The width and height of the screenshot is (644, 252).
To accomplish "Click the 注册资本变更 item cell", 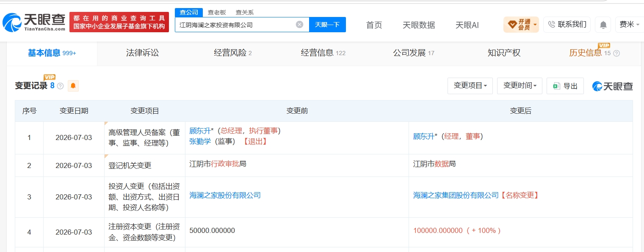I will click(145, 232).
